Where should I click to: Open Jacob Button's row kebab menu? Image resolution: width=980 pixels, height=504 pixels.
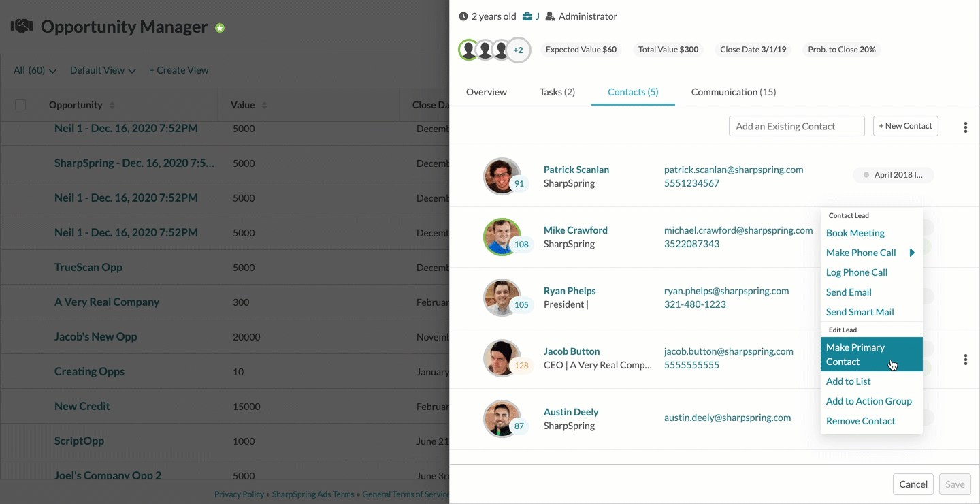tap(965, 360)
